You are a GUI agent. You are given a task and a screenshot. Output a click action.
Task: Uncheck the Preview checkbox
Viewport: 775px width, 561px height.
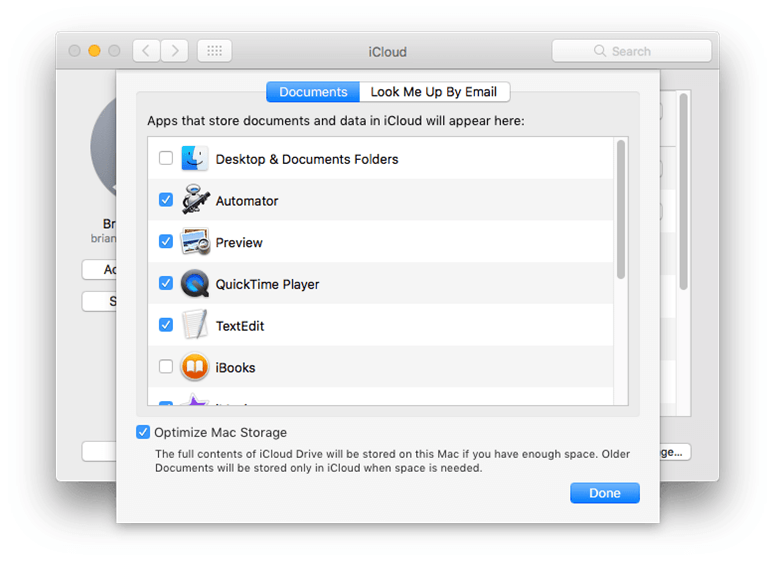[x=166, y=241]
